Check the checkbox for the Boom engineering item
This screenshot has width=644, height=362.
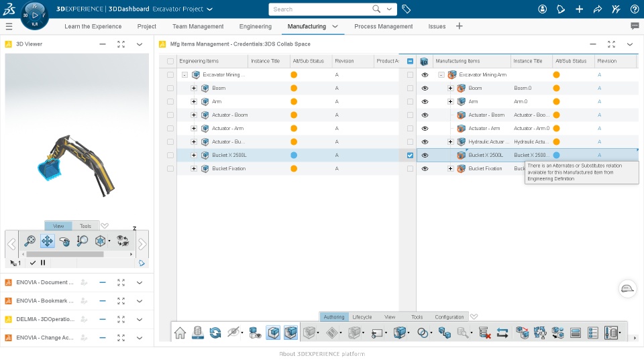pyautogui.click(x=170, y=88)
